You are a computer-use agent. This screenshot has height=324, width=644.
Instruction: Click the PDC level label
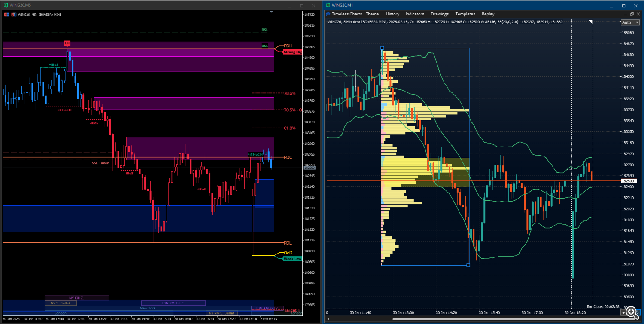click(x=288, y=157)
